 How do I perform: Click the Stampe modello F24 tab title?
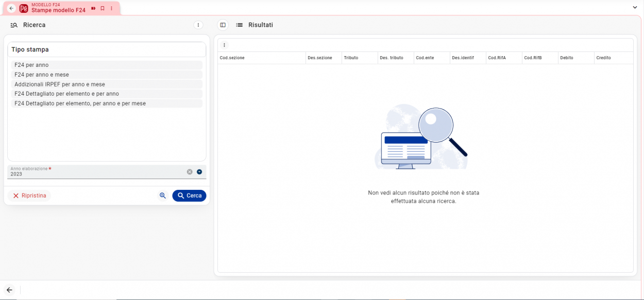[58, 10]
